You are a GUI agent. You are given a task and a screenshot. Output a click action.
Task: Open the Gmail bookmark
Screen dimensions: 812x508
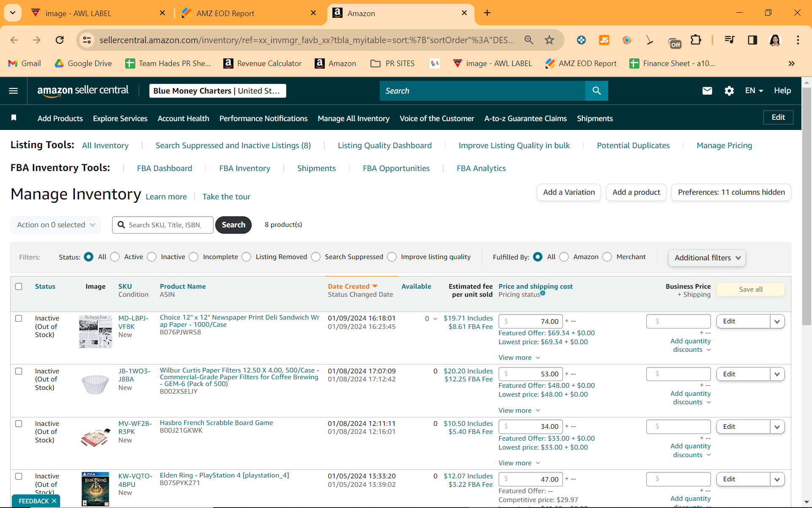click(25, 63)
